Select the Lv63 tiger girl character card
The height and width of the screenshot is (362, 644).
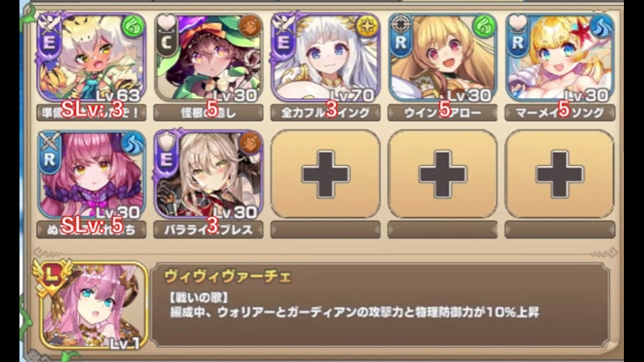tap(92, 58)
